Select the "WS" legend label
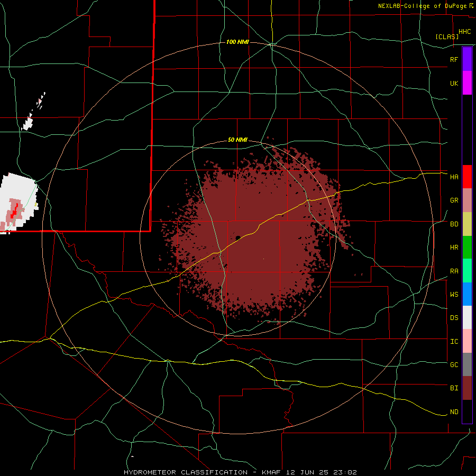Screen dimensions: 476x476 tap(454, 295)
